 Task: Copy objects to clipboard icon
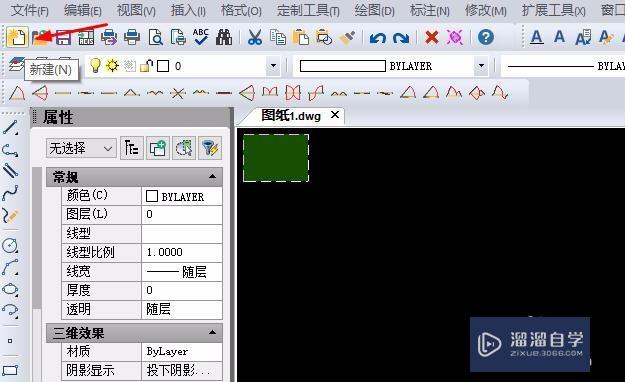coord(277,37)
